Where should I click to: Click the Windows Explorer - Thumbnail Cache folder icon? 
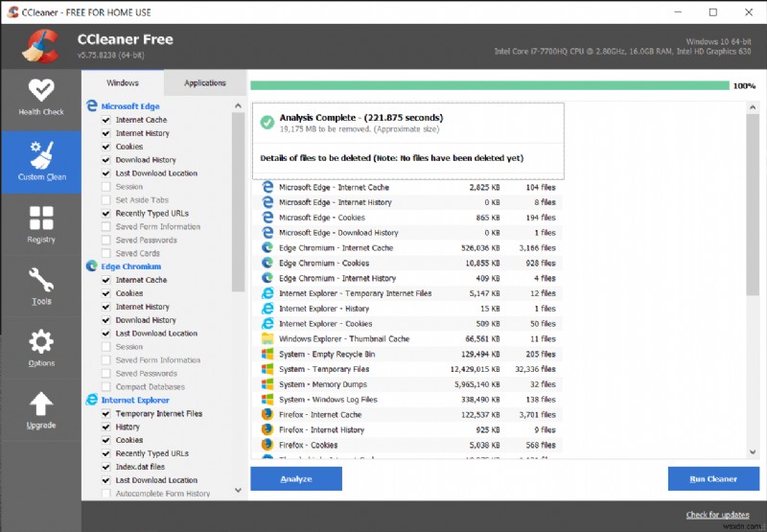coord(267,338)
